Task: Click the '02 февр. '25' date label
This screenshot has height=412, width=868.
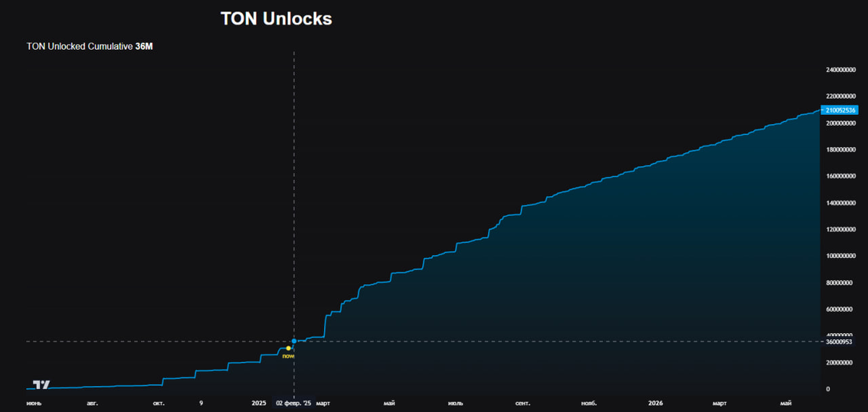Action: point(294,403)
